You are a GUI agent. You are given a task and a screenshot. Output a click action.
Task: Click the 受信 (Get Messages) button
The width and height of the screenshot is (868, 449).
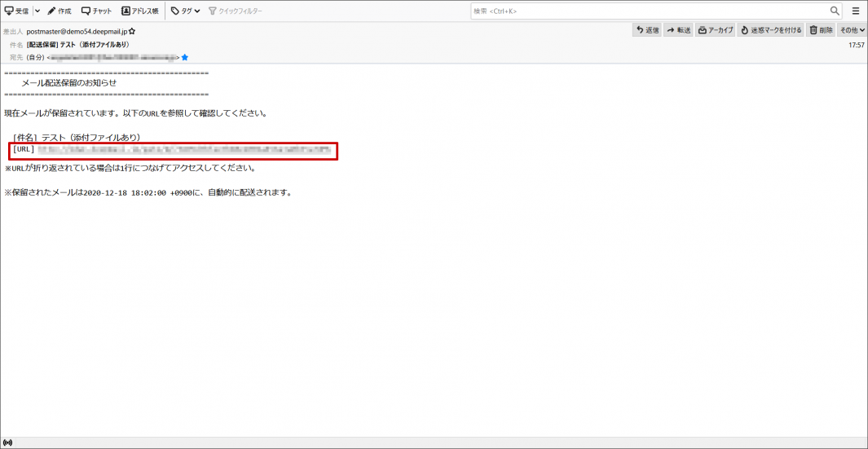tap(16, 11)
